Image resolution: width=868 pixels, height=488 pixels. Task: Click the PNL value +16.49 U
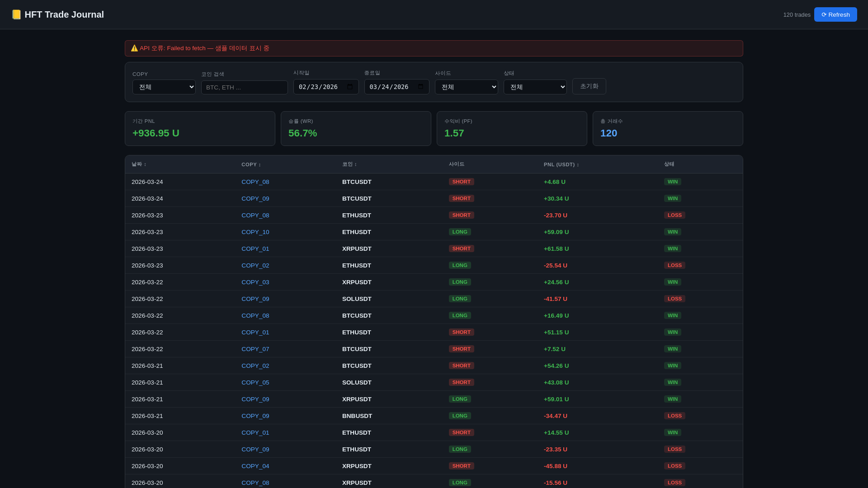[557, 316]
